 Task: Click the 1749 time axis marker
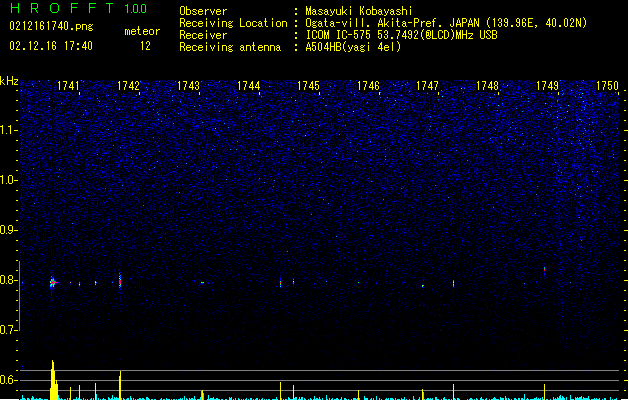click(548, 86)
